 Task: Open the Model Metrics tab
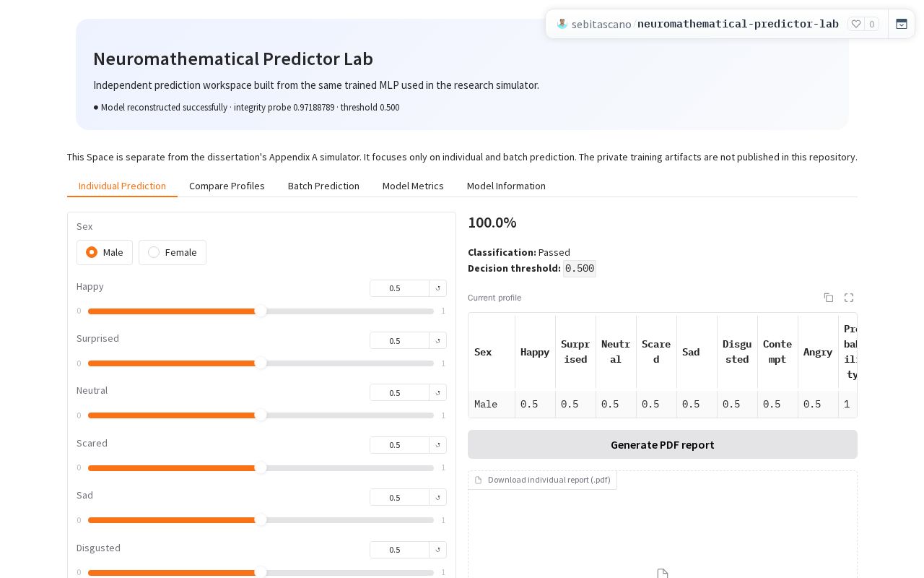413,186
